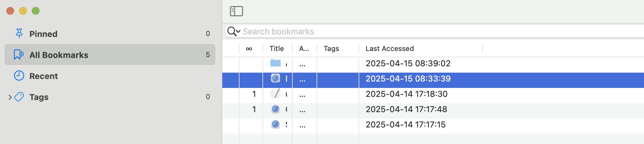Click the Pinned pin icon

[x=19, y=33]
